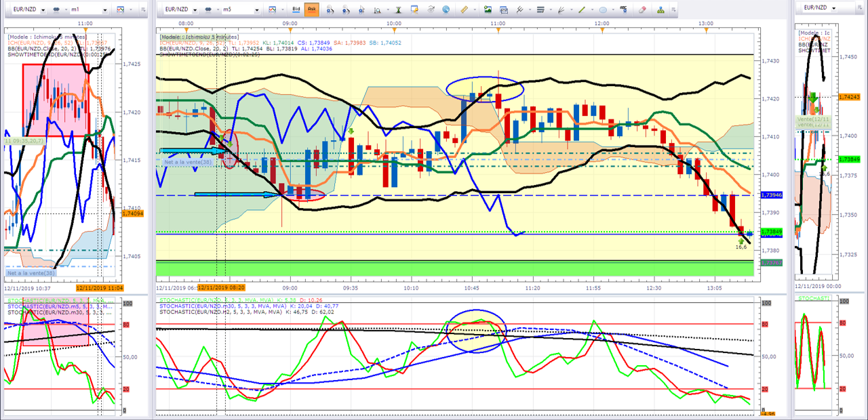
Task: Select the fan lines drawing tool
Action: (561, 9)
